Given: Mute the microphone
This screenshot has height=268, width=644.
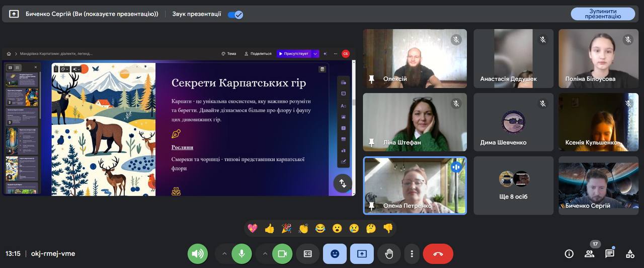Looking at the screenshot, I should click(242, 254).
